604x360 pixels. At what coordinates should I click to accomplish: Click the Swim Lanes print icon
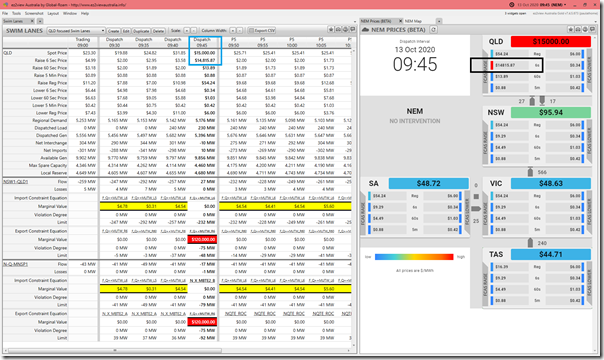click(345, 29)
